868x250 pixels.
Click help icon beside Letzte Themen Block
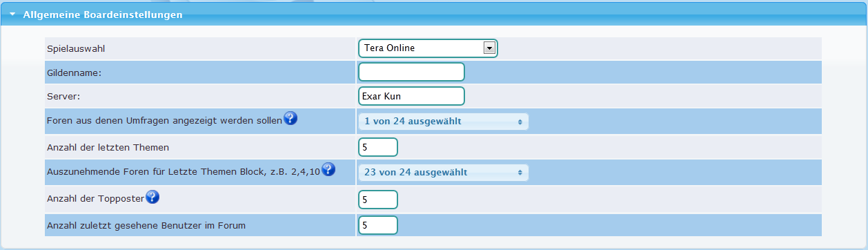point(328,169)
